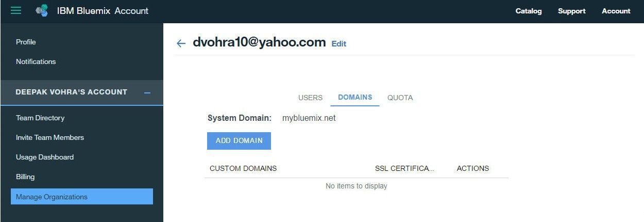The height and width of the screenshot is (222, 644).
Task: Open Invite Team Members
Action: [50, 137]
